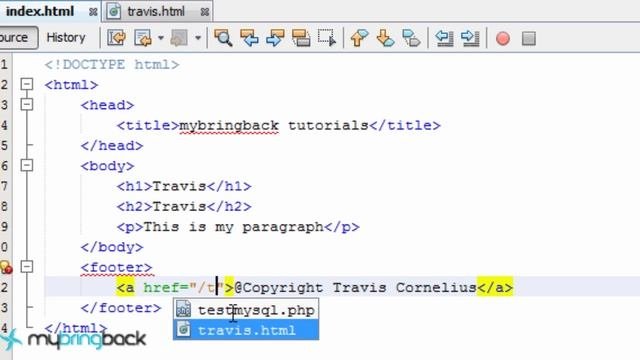Toggle rectangular selection

click(x=327, y=38)
